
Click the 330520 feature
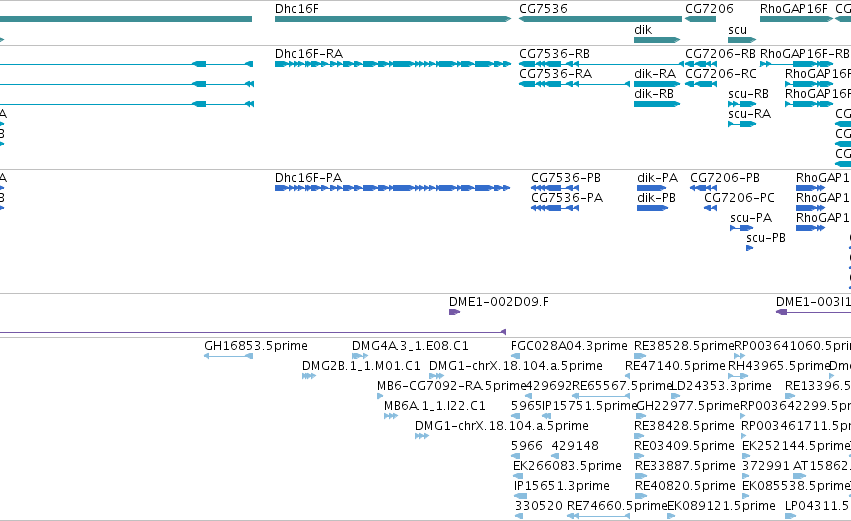click(519, 517)
